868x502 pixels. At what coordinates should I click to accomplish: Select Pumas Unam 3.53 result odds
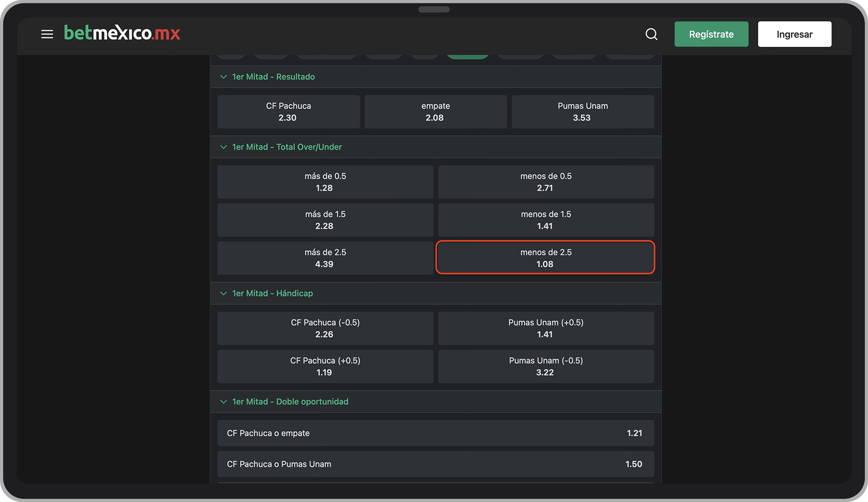tap(583, 112)
